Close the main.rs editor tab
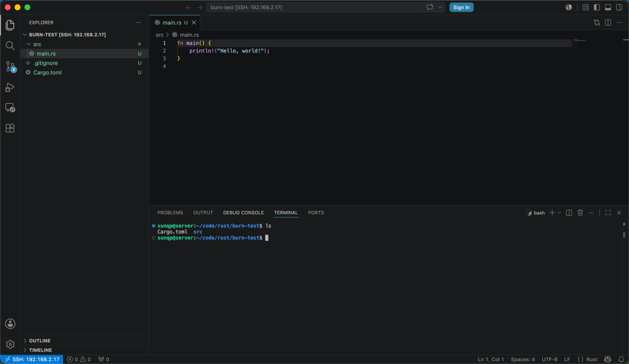This screenshot has height=364, width=629. [194, 23]
